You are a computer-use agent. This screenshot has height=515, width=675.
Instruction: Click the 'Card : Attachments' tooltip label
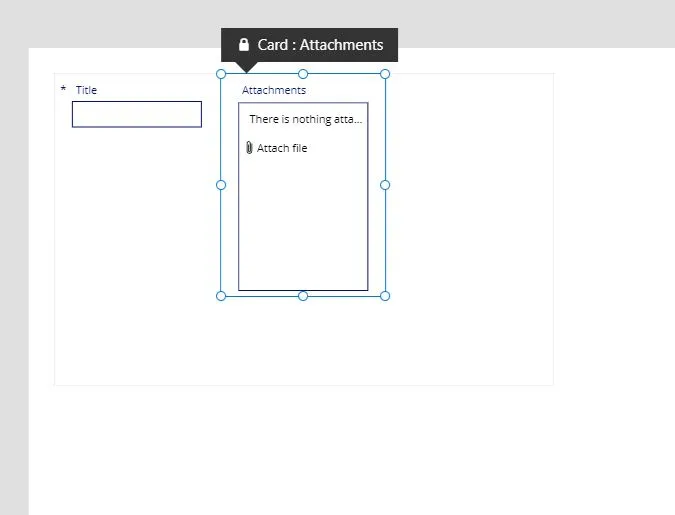click(x=320, y=45)
